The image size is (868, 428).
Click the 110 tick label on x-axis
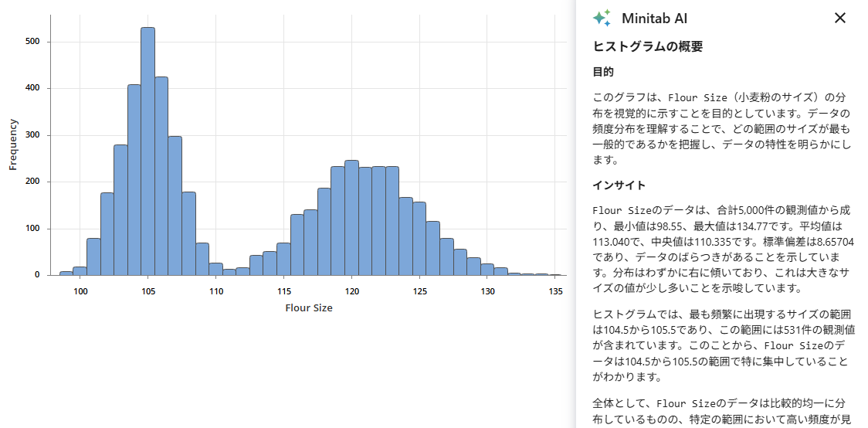pyautogui.click(x=216, y=291)
